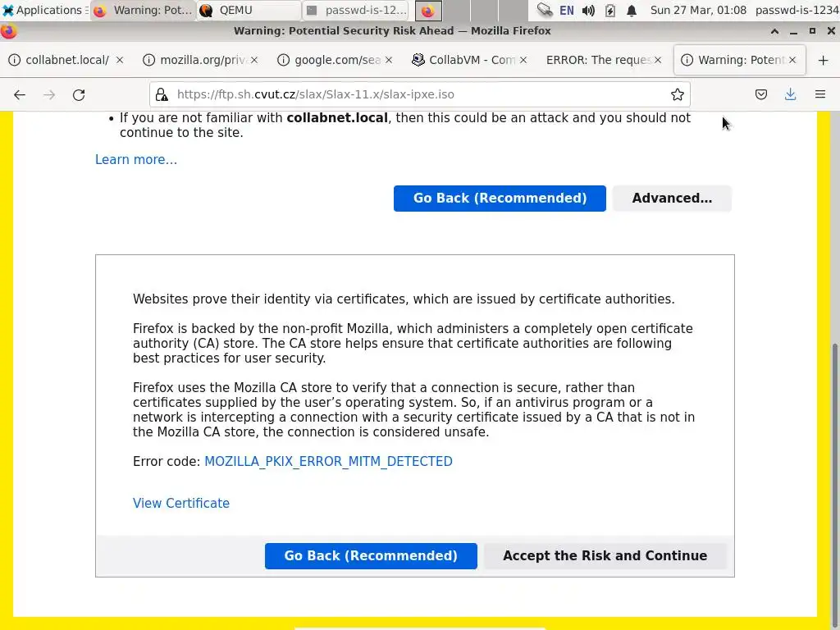Screen dimensions: 840x630
Task: Click Go Back (Recommended) in advanced panel
Action: point(371,555)
